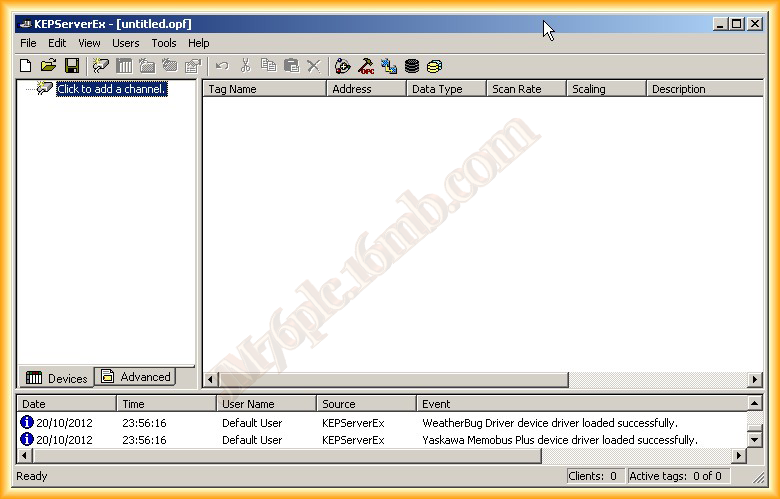Click the New Channel toolbar icon
The height and width of the screenshot is (499, 780).
pyautogui.click(x=100, y=66)
